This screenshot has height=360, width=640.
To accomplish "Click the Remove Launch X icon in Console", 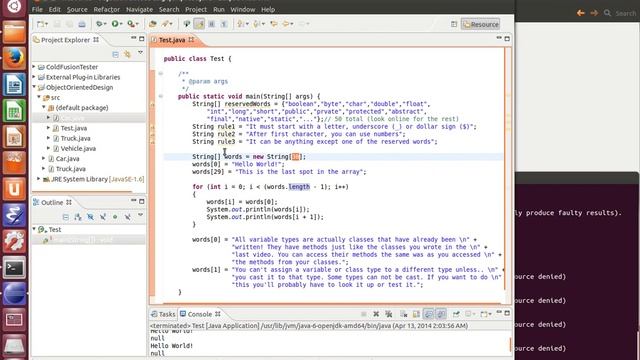I will pyautogui.click(x=376, y=314).
